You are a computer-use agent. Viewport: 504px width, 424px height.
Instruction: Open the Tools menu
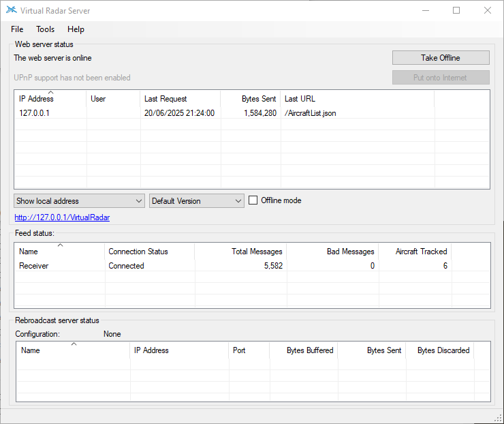pos(46,29)
